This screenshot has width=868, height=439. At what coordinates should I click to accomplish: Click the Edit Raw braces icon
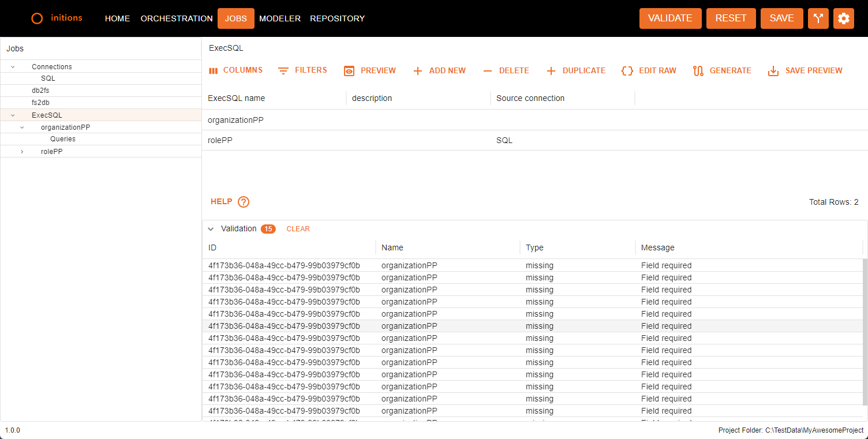point(627,71)
